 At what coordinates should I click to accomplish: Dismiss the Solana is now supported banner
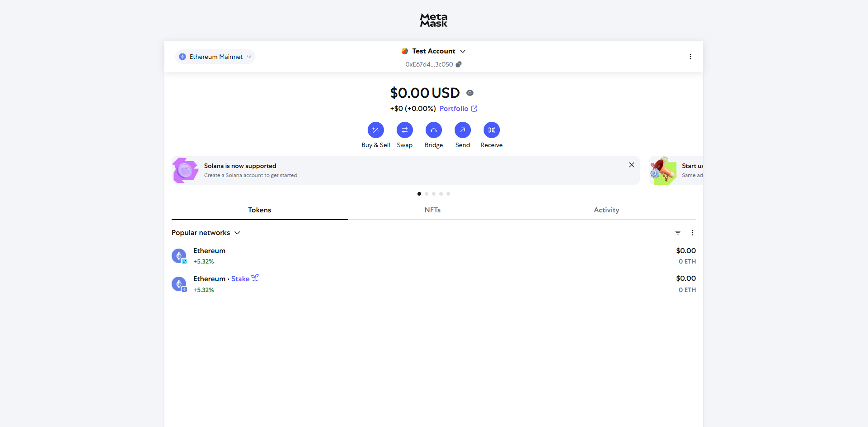[631, 165]
